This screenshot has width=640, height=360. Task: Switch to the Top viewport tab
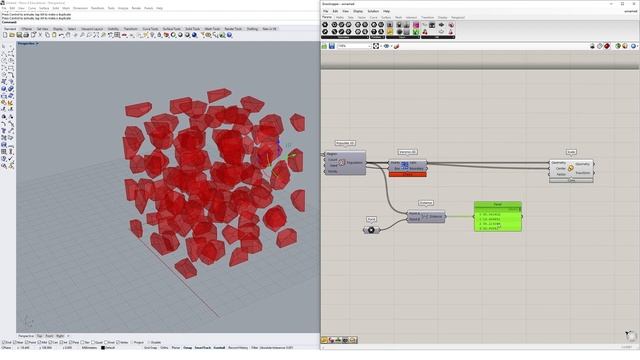[40, 336]
